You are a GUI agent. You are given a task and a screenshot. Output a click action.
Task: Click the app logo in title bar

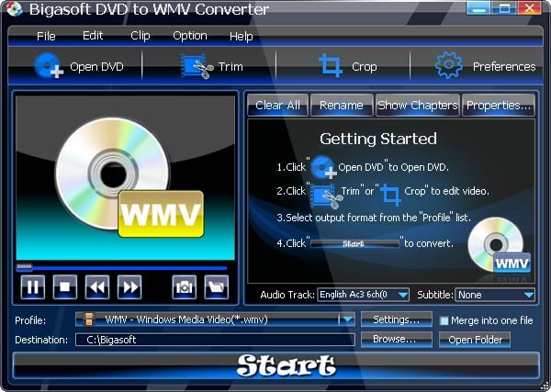(15, 9)
